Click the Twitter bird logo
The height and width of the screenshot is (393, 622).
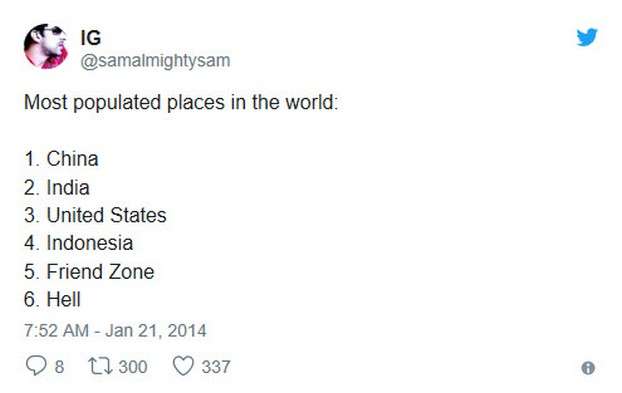click(587, 37)
